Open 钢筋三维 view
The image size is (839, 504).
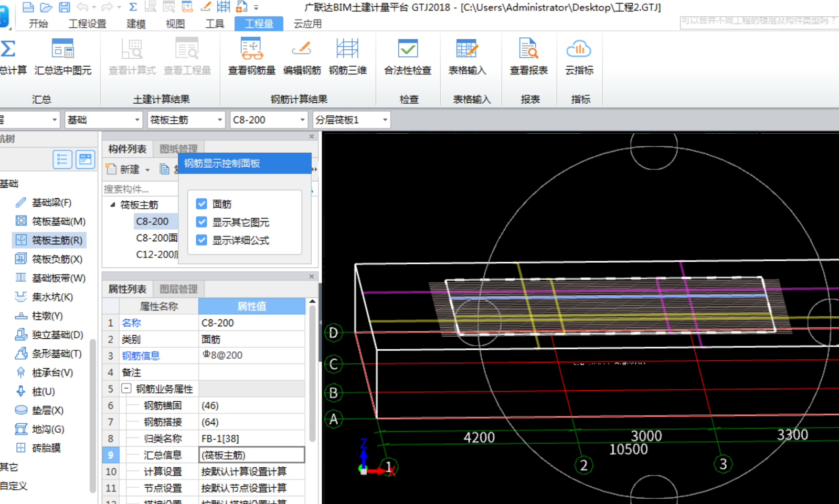pyautogui.click(x=347, y=57)
